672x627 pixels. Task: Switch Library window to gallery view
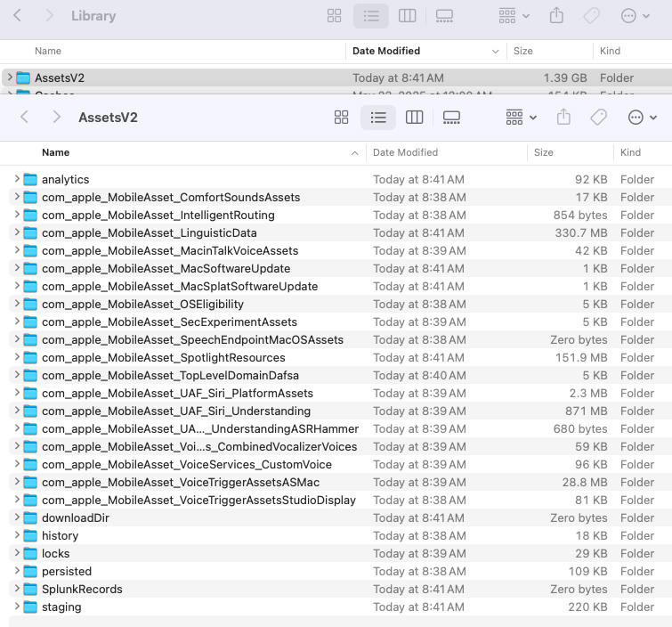pos(444,16)
